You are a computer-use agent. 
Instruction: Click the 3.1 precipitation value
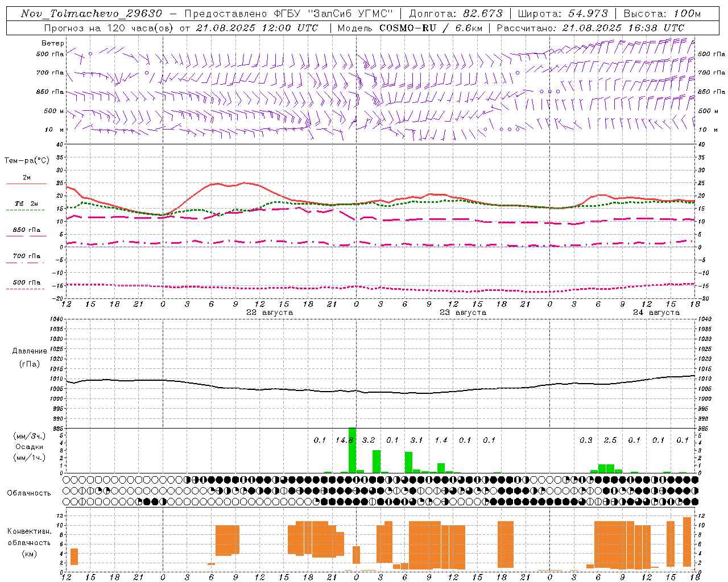[x=416, y=440]
